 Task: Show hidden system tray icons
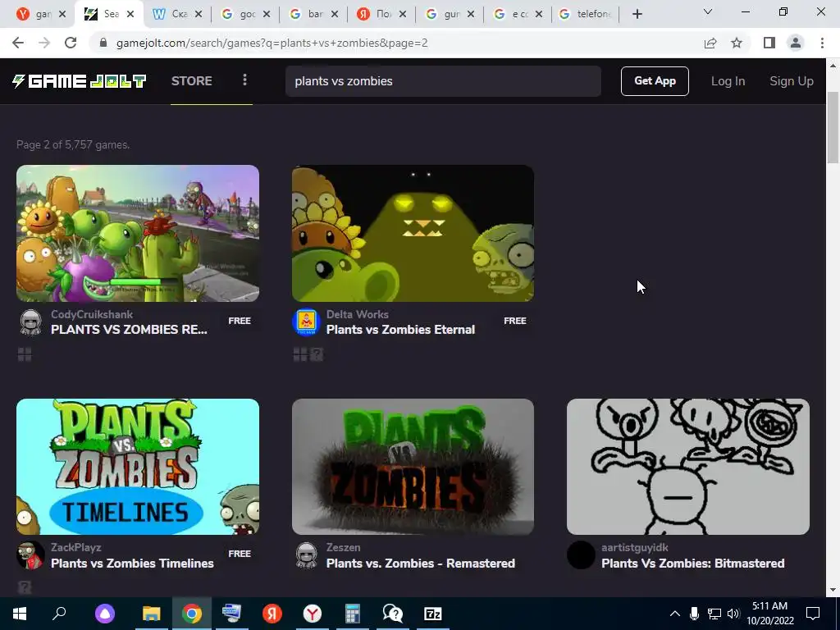pos(675,614)
